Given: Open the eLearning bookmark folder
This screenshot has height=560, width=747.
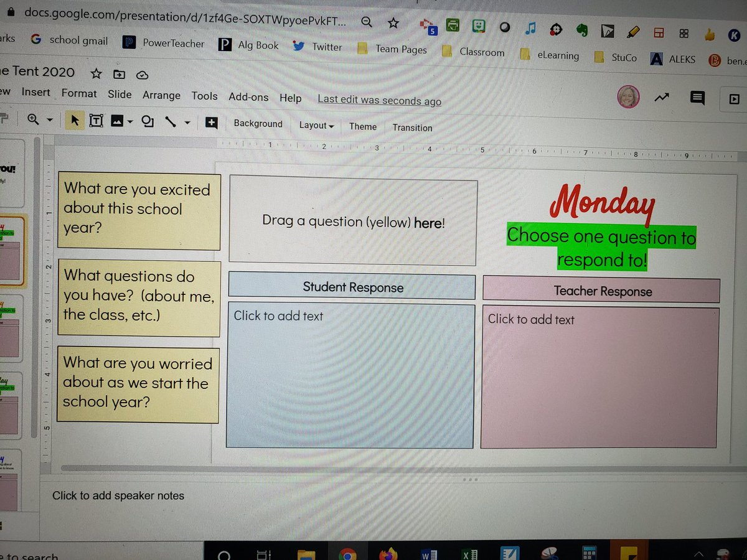Looking at the screenshot, I should (550, 55).
